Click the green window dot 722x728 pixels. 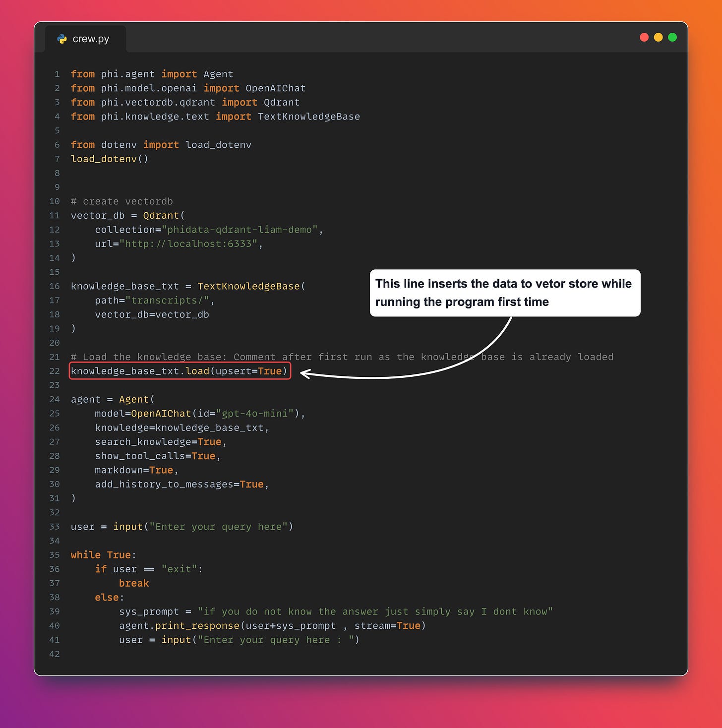672,37
